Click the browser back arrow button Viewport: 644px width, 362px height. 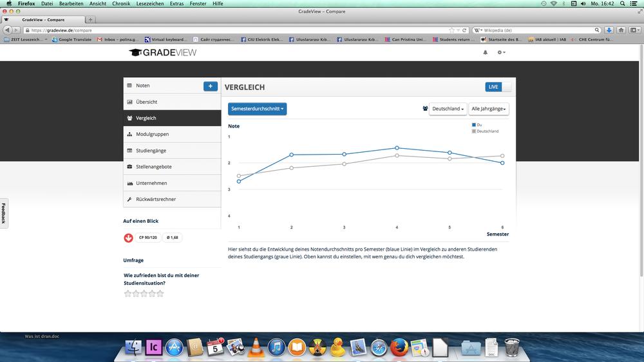7,30
